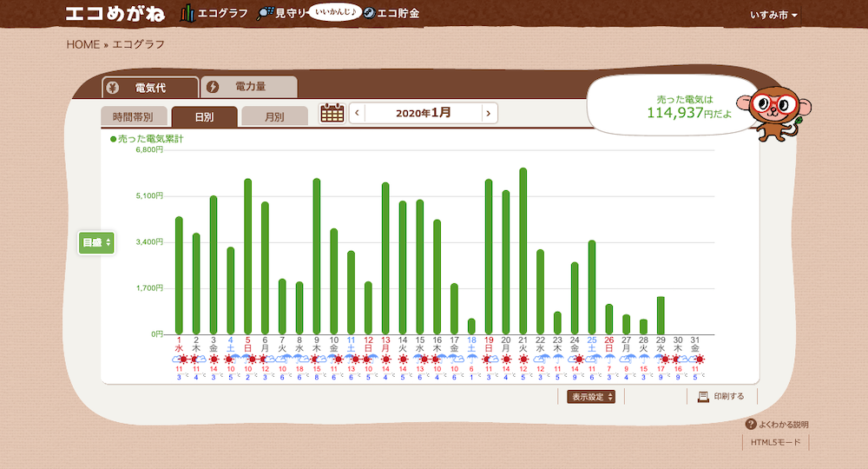This screenshot has height=469, width=868.
Task: Switch to HTML5モード
Action: (775, 442)
